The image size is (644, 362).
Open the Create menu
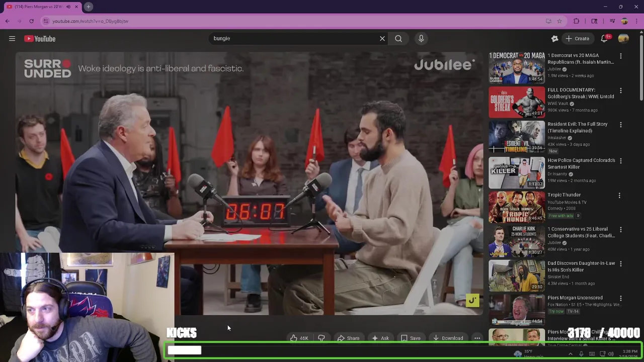[577, 38]
